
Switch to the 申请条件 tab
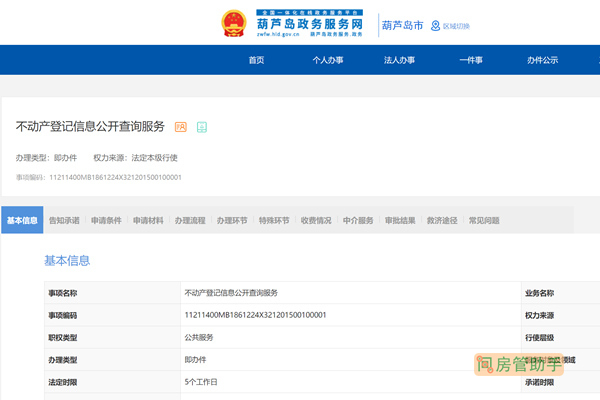tap(106, 220)
